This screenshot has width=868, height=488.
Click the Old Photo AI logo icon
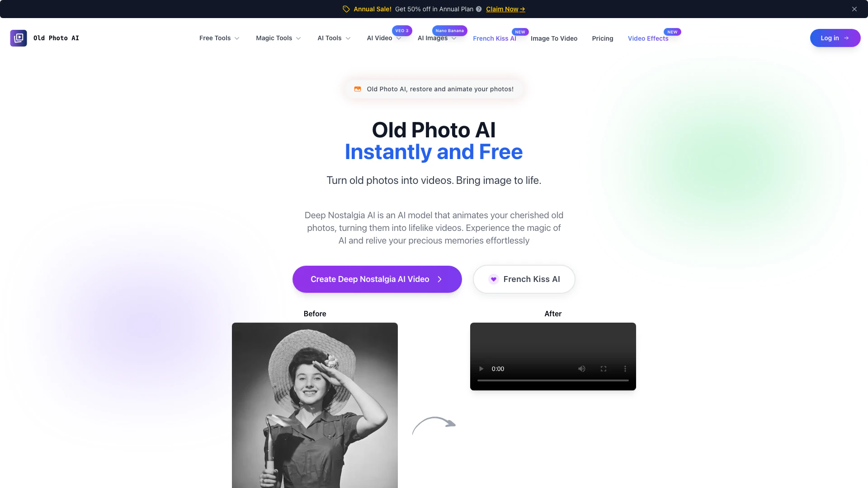[x=19, y=38]
